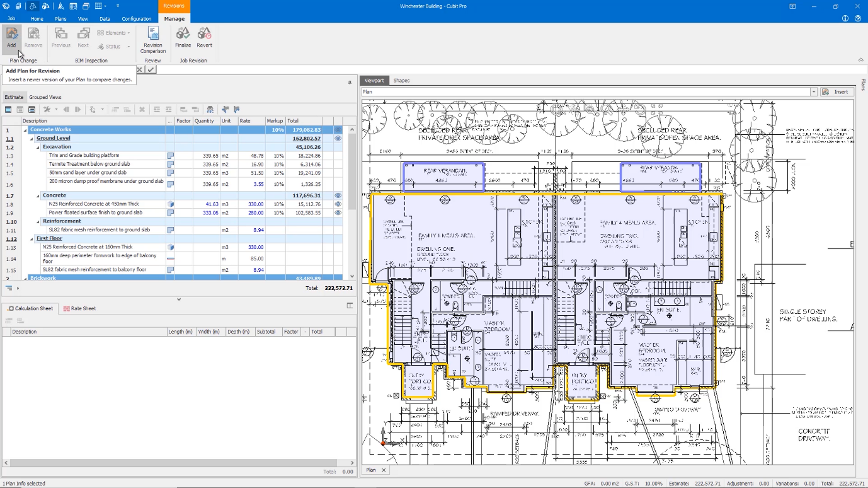Open the Elements dropdown in BIM Inspection
Image resolution: width=868 pixels, height=488 pixels.
coord(129,33)
